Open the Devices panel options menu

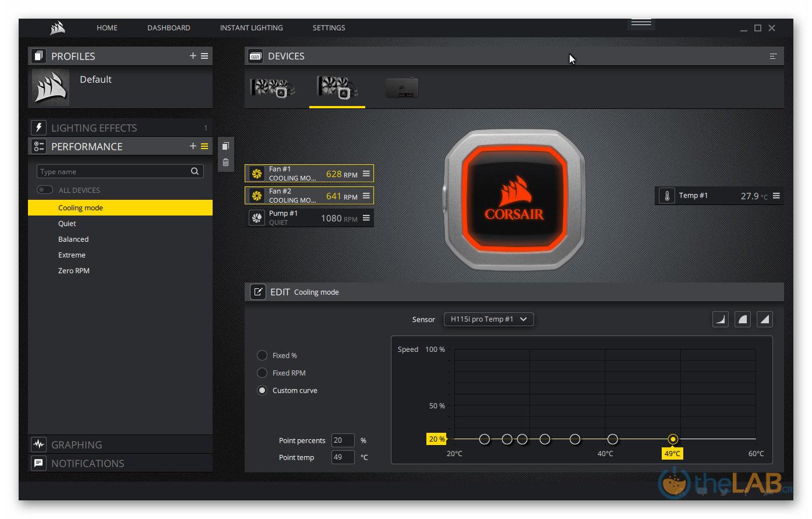click(x=774, y=56)
